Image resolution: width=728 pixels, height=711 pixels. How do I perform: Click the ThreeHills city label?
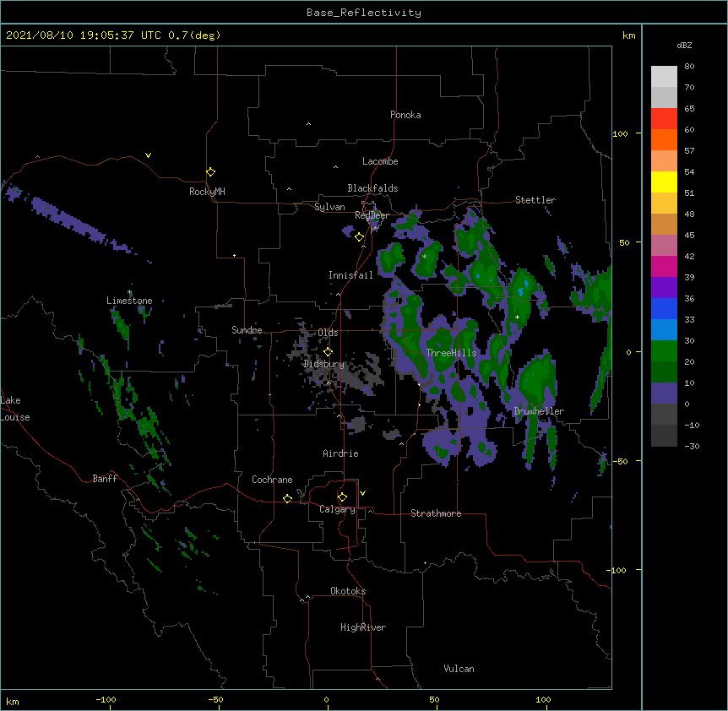pyautogui.click(x=451, y=353)
